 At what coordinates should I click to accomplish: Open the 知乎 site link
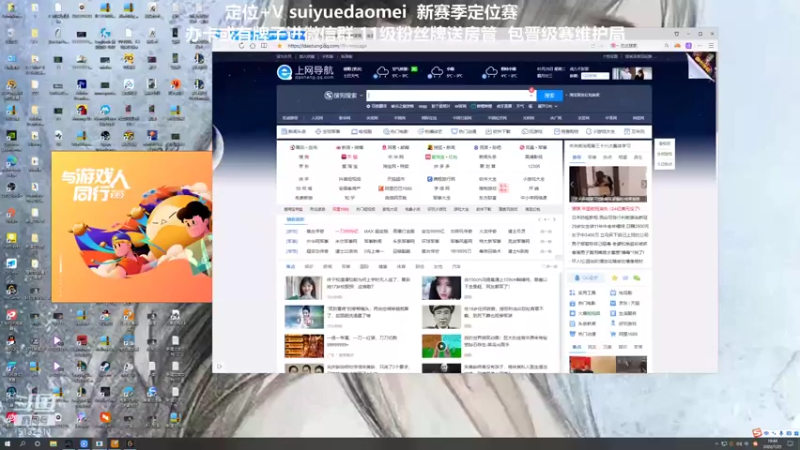[x=349, y=197]
